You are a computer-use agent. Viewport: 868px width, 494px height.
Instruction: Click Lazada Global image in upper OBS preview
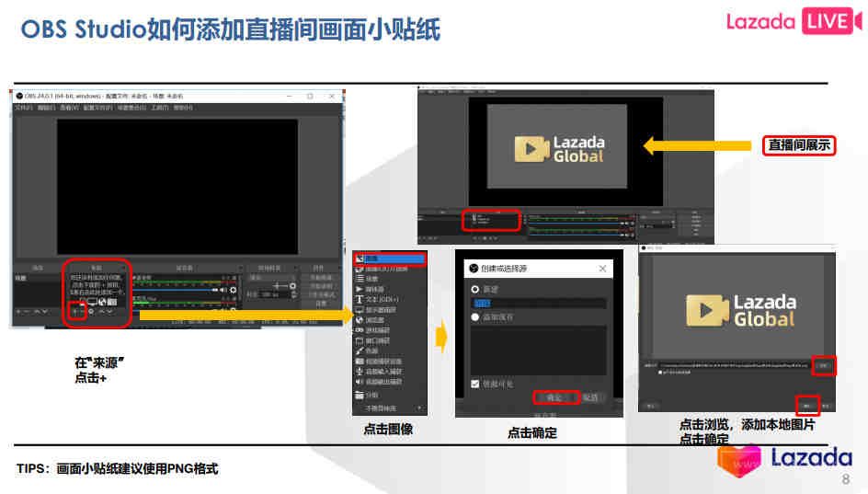pos(557,147)
